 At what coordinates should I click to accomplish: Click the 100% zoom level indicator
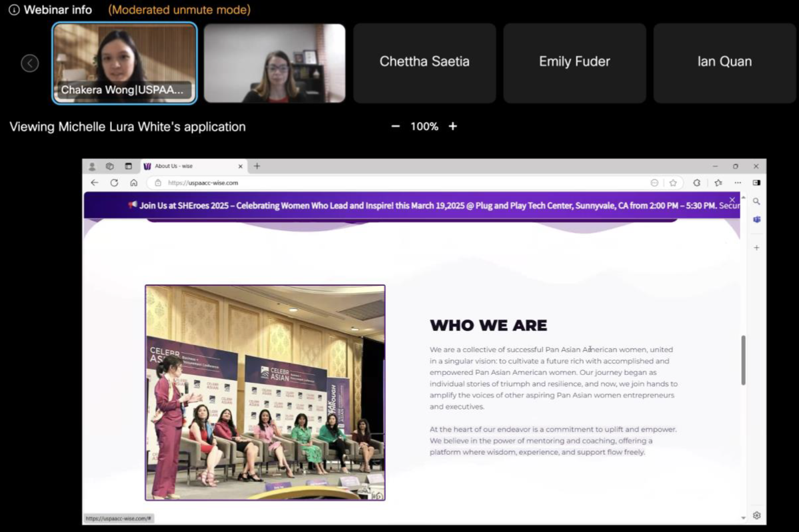click(x=424, y=127)
